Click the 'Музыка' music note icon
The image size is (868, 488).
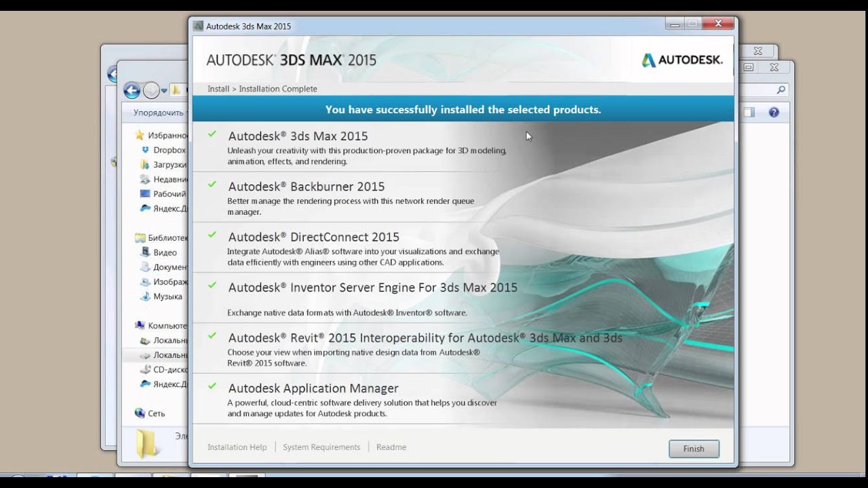(x=145, y=297)
